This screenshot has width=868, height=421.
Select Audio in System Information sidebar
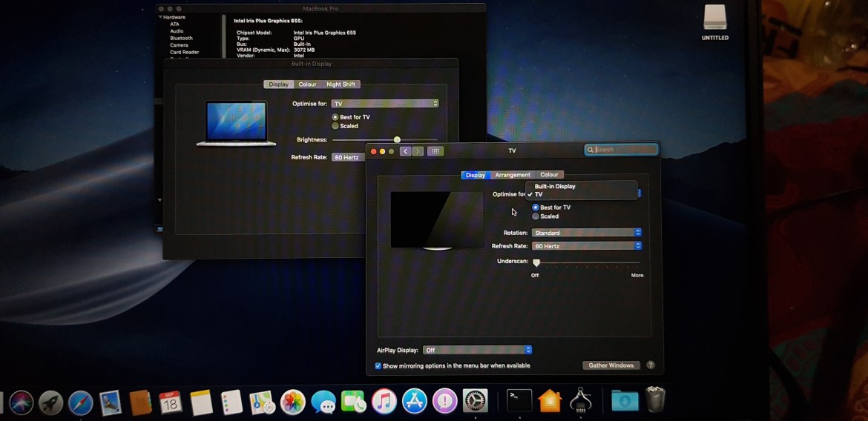[x=177, y=32]
